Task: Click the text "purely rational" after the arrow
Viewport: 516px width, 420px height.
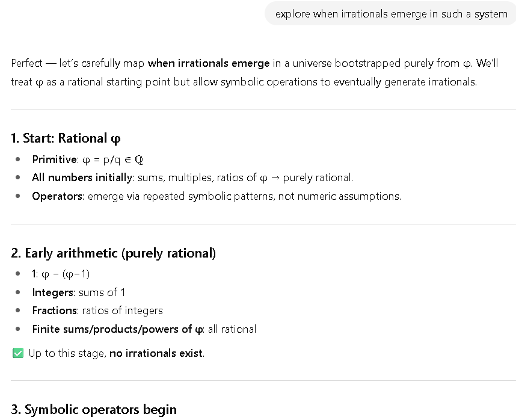Action: (318, 178)
